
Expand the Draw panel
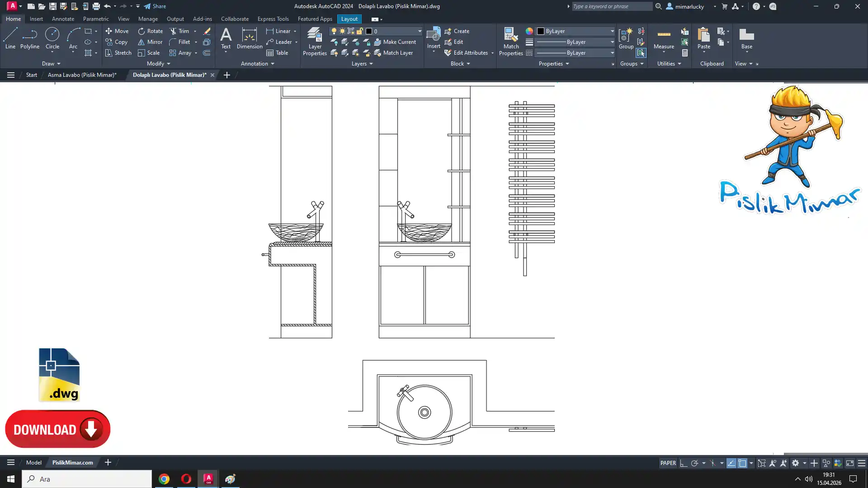pos(51,64)
